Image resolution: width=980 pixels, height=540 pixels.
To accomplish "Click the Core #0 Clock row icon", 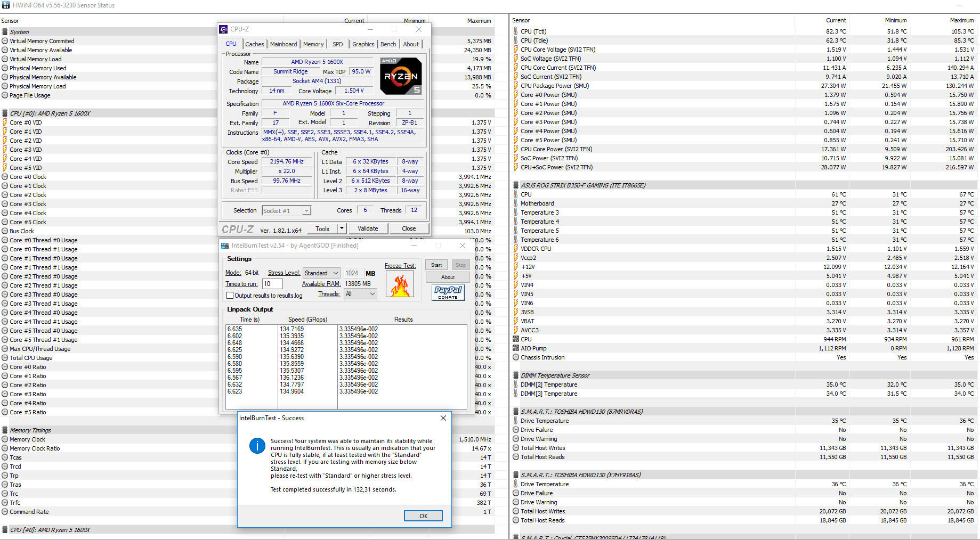I will click(5, 177).
